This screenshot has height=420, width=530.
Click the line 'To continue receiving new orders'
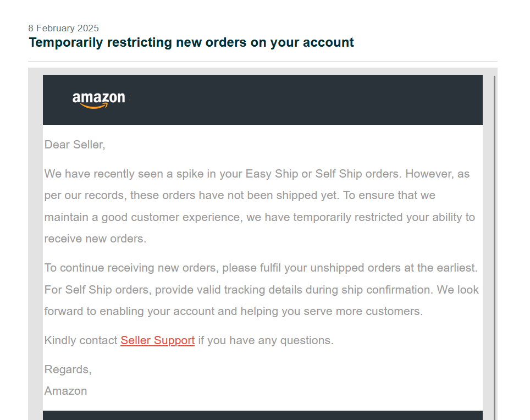click(x=261, y=268)
